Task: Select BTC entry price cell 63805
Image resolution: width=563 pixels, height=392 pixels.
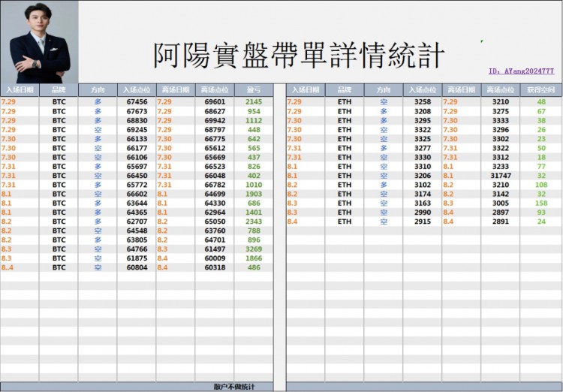Action: [137, 240]
